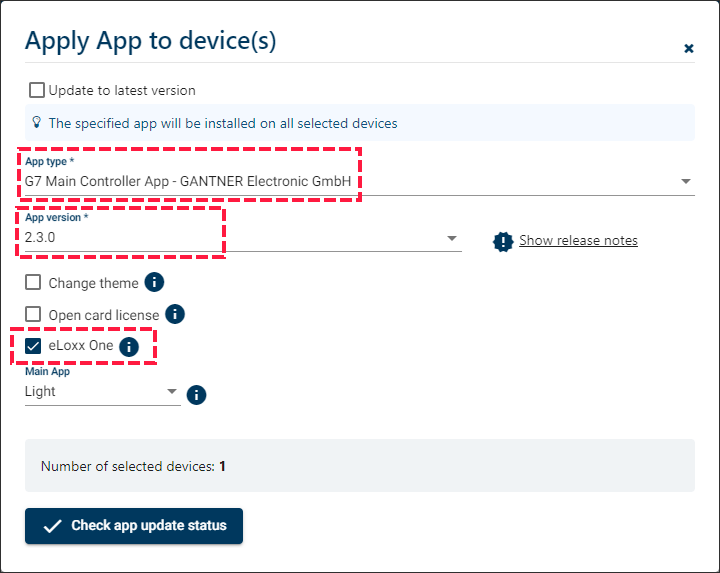Enable Update to latest version checkbox
Screen dimensions: 720x573
[37, 90]
